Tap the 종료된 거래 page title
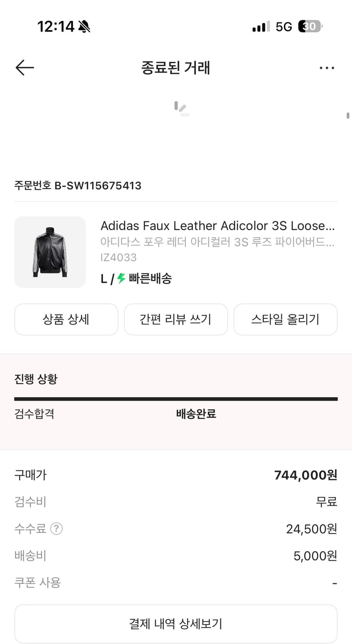This screenshot has width=352, height=644. pos(176,68)
